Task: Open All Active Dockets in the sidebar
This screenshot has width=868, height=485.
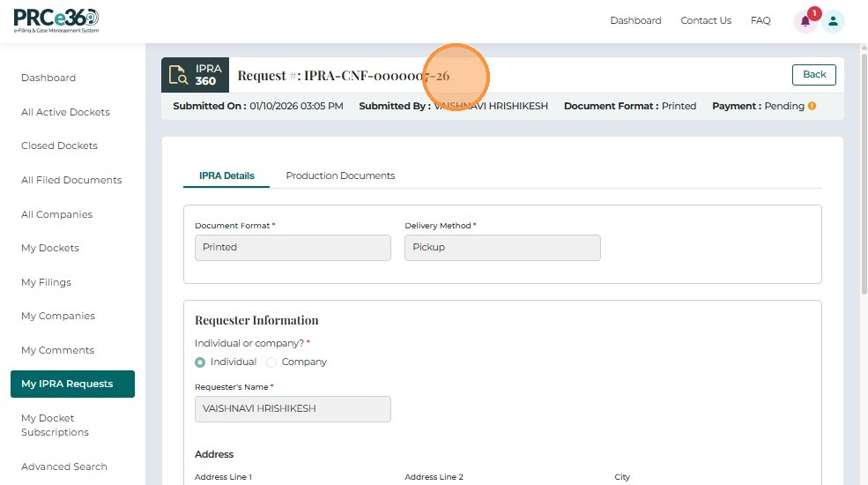Action: click(x=65, y=112)
